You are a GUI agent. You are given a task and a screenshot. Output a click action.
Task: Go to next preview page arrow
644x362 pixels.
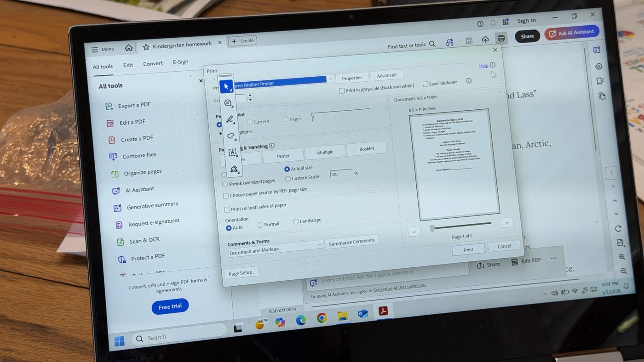[506, 223]
